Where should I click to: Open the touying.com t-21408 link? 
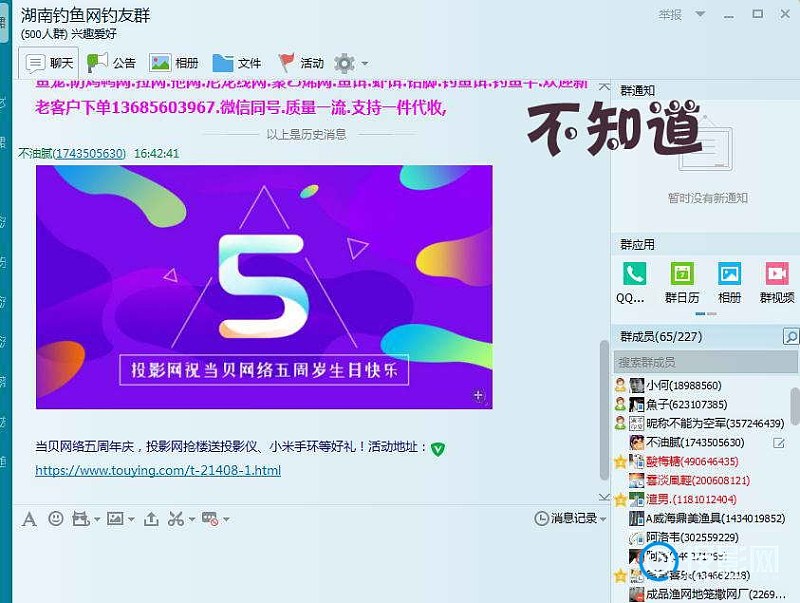158,470
